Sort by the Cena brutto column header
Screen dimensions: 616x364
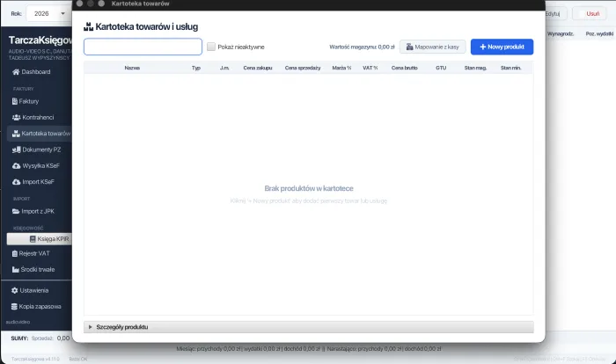click(x=404, y=67)
